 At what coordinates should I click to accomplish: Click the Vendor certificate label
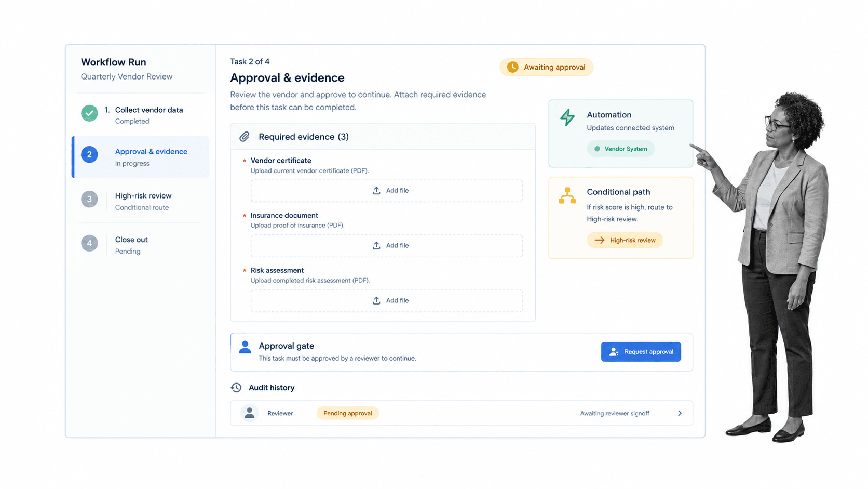pos(281,161)
